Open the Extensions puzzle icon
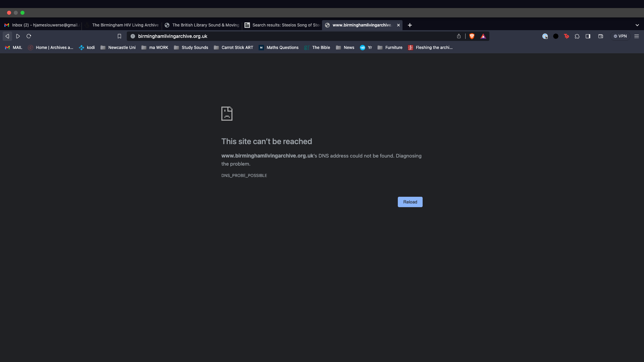 pos(577,36)
